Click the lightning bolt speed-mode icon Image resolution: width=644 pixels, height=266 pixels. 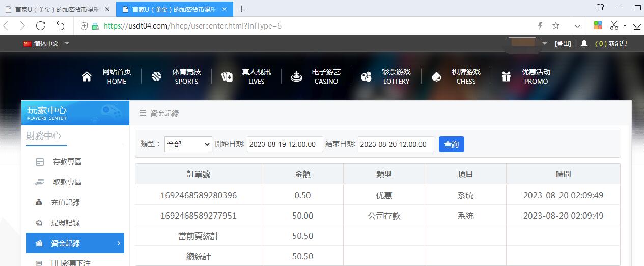tap(540, 26)
